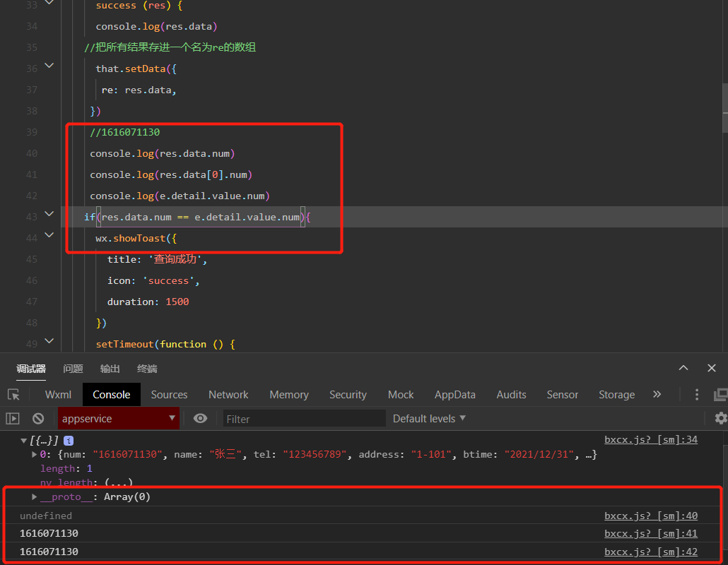Click the //1616071130 comment on line 39

pyautogui.click(x=125, y=132)
